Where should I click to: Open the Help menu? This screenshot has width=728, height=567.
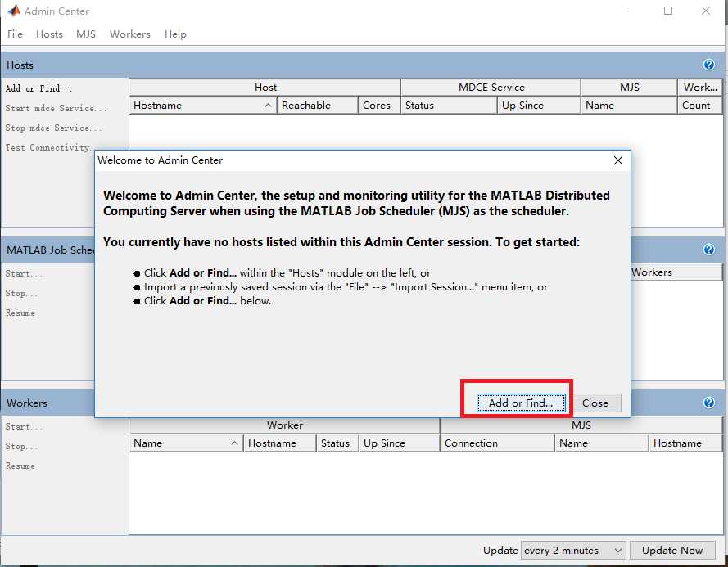click(175, 34)
